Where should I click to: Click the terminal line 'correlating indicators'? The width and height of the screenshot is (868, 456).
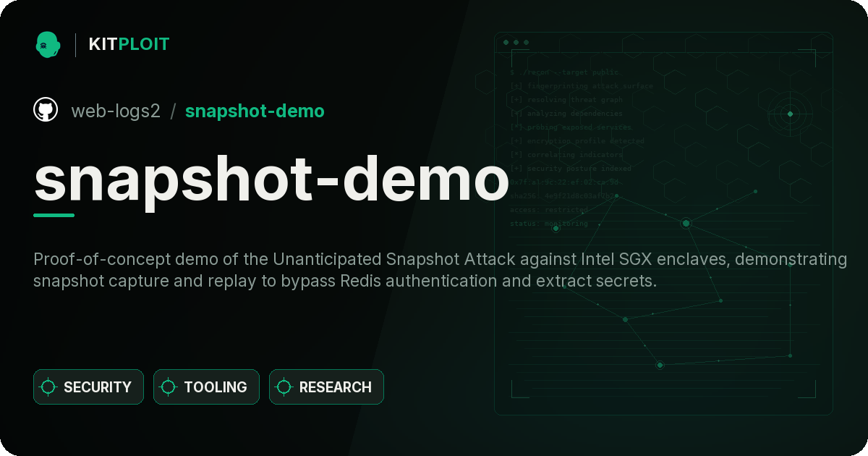566,155
